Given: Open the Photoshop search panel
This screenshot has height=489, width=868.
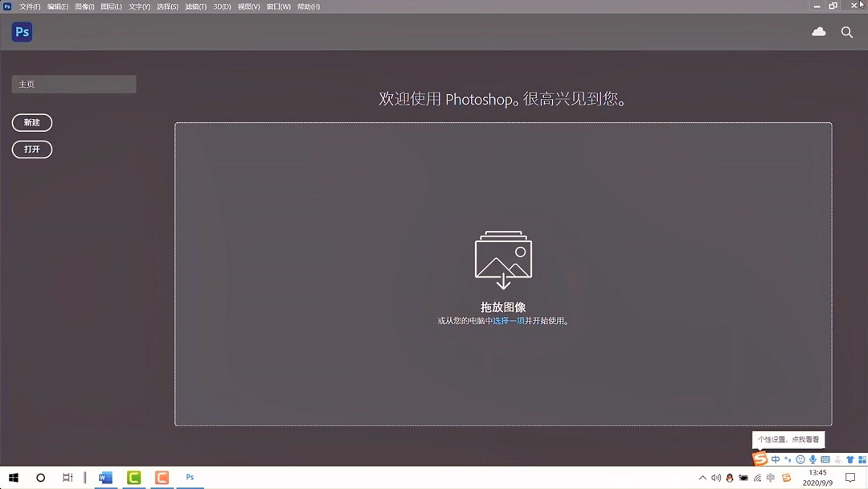Looking at the screenshot, I should pyautogui.click(x=846, y=32).
